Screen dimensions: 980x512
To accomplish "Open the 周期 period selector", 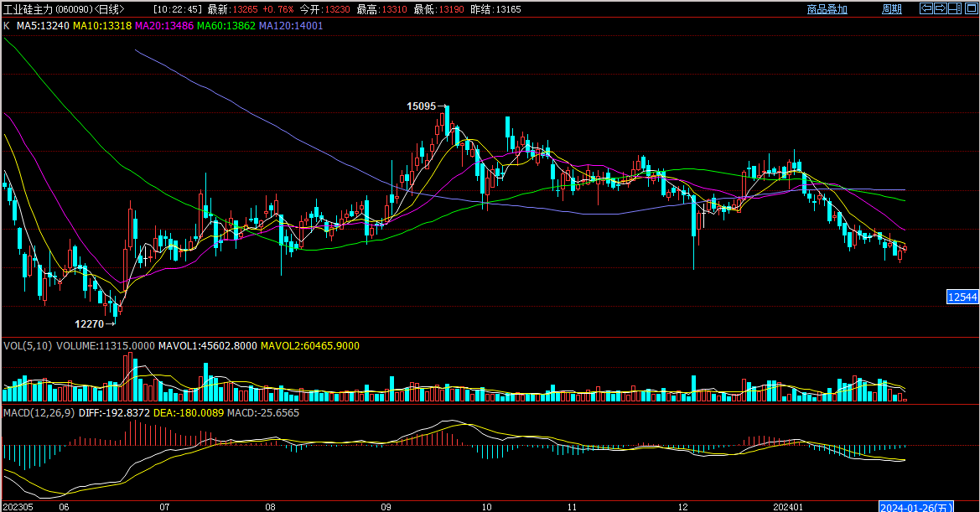I will [891, 9].
